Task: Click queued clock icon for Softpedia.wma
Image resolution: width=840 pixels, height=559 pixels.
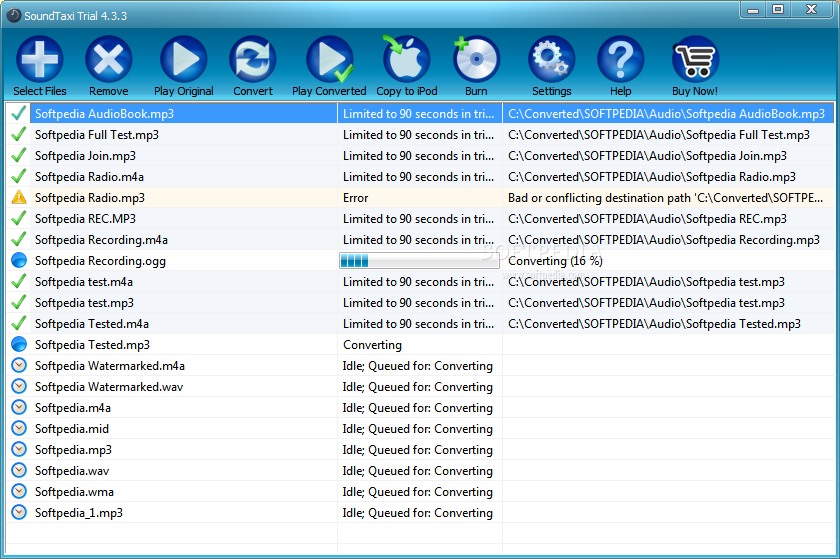Action: [19, 491]
